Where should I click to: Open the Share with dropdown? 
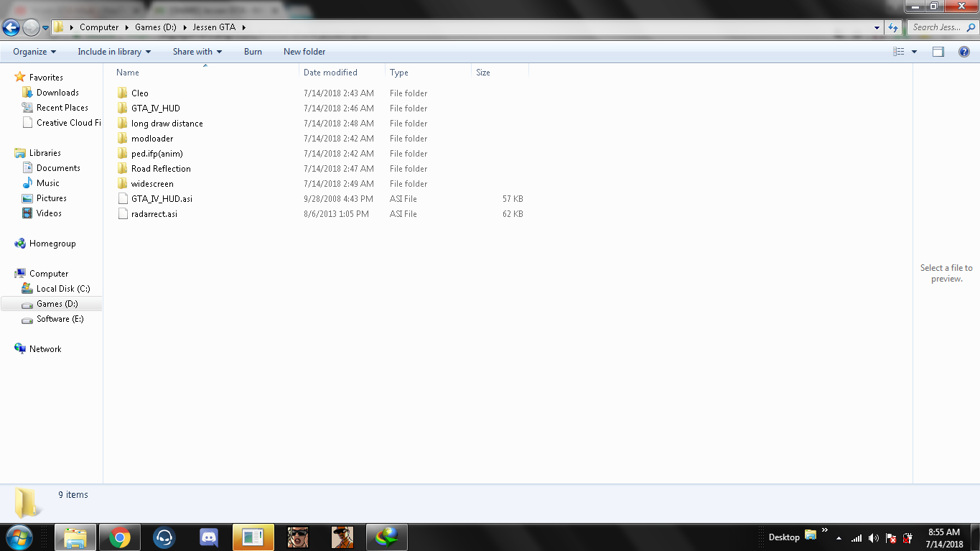click(197, 52)
